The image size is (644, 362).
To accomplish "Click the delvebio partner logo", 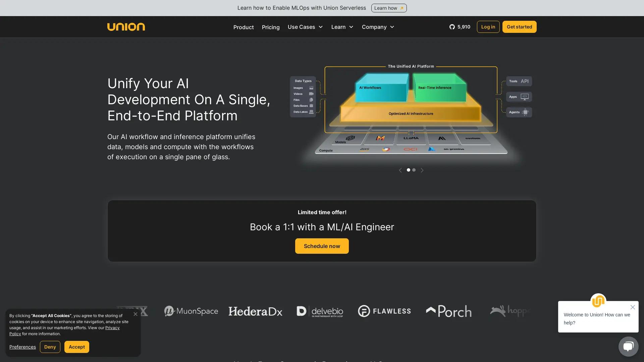I will [319, 311].
